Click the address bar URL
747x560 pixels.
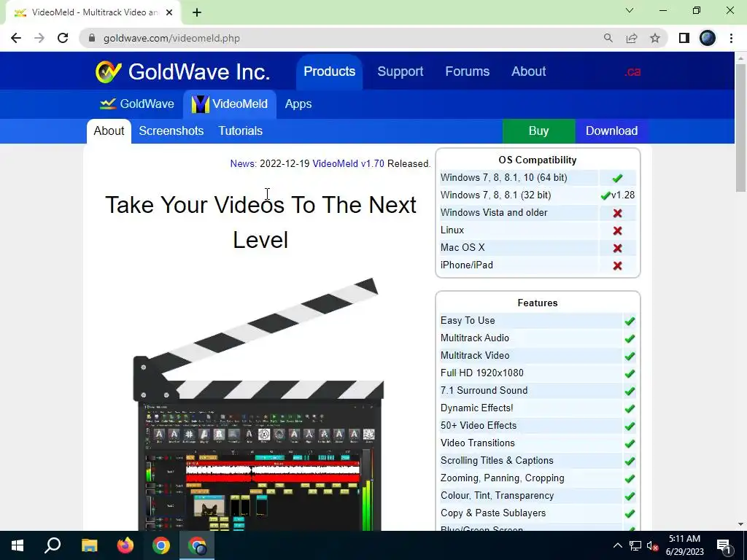[x=171, y=38]
